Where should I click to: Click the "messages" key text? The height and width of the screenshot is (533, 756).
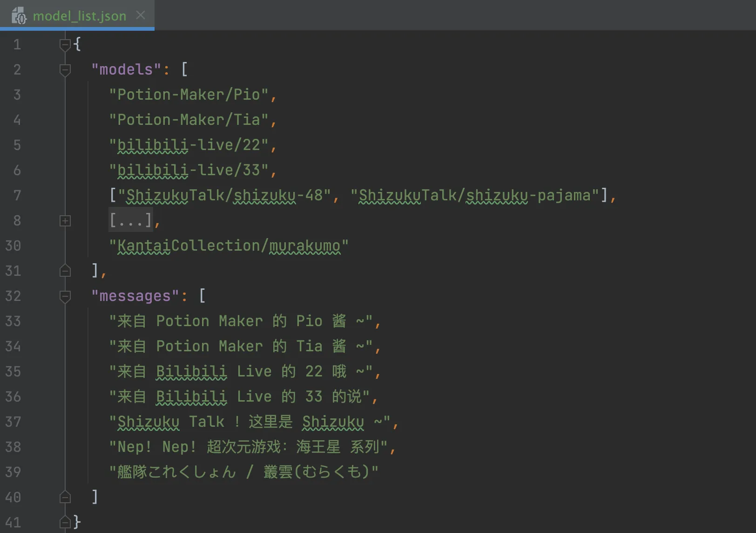click(135, 296)
